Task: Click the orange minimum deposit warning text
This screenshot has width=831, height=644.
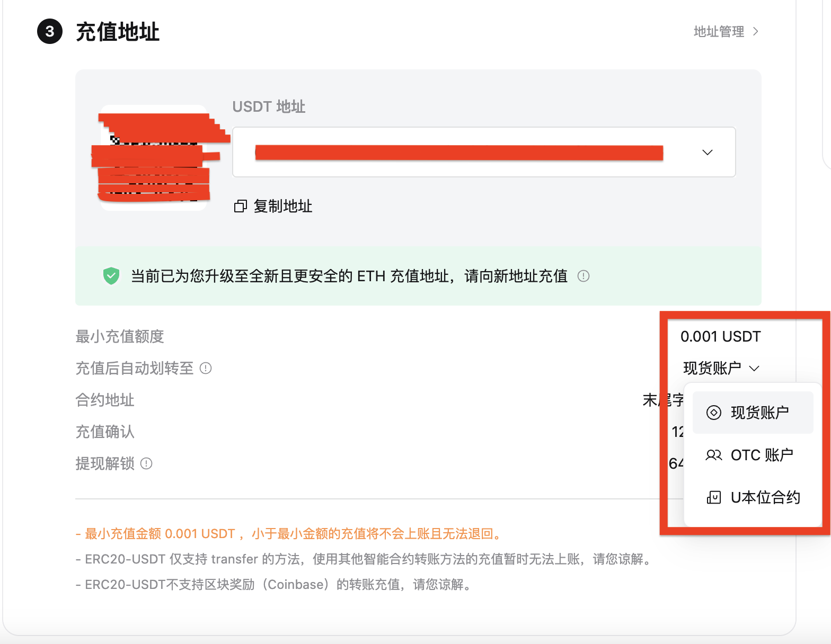Action: [x=289, y=533]
